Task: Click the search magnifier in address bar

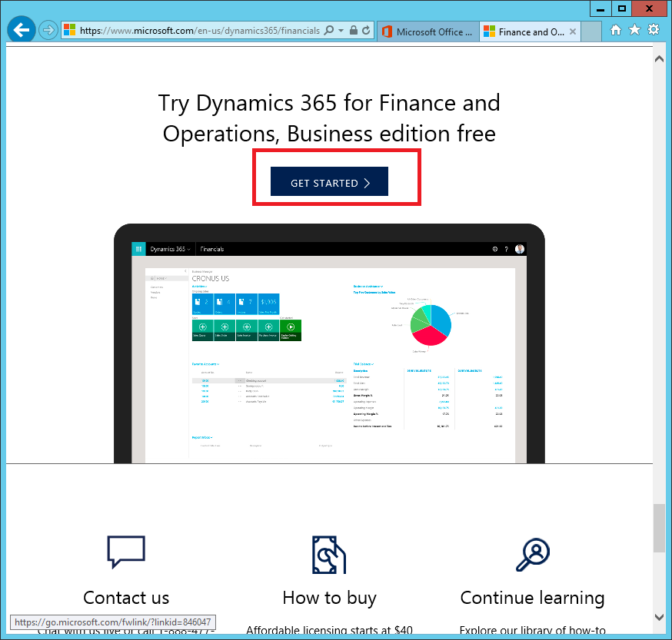Action: [x=329, y=31]
